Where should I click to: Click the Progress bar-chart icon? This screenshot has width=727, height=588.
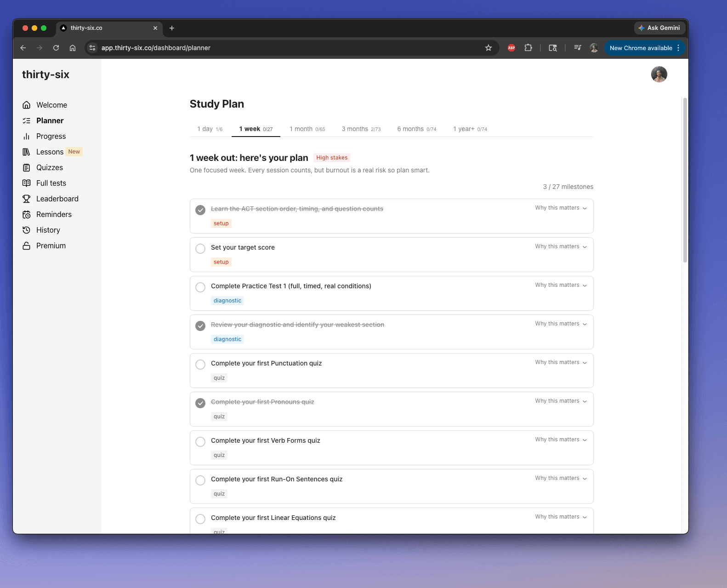[x=27, y=136]
